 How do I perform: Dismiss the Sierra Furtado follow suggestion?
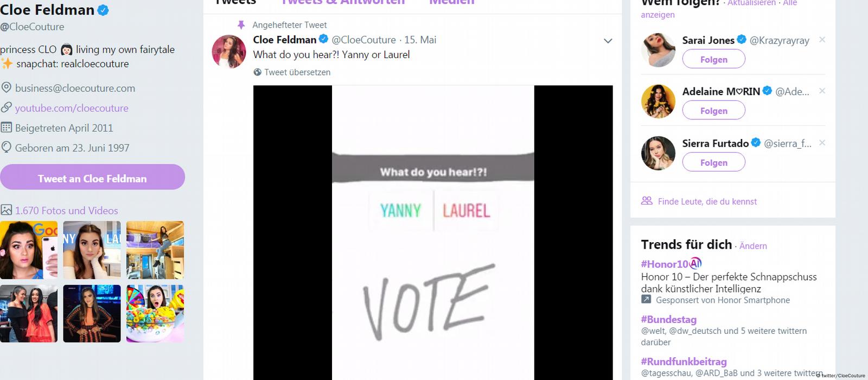(822, 143)
